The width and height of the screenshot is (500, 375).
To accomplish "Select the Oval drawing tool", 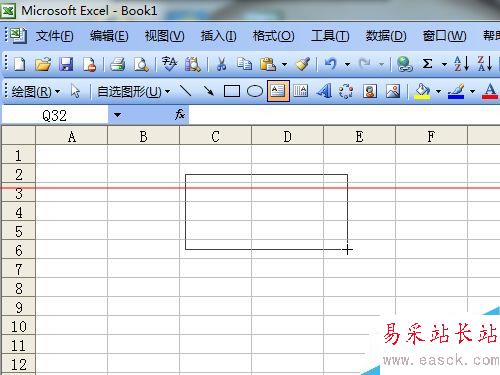I will pos(255,91).
